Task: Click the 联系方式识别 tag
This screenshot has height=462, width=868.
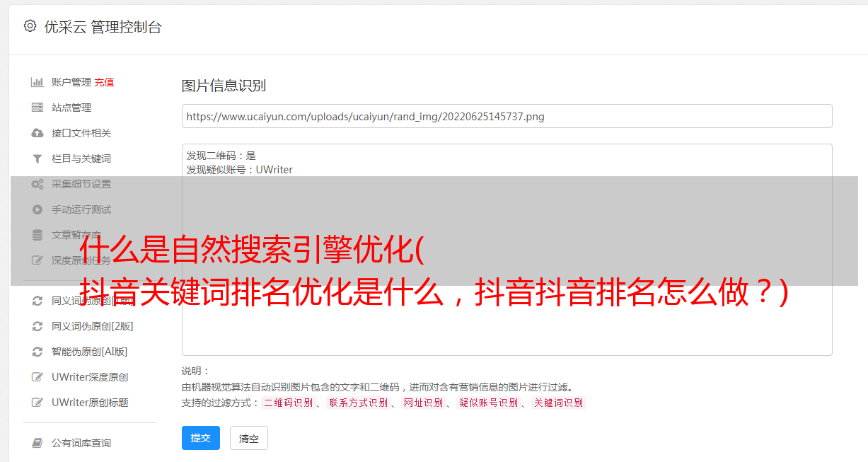Action: click(x=358, y=403)
